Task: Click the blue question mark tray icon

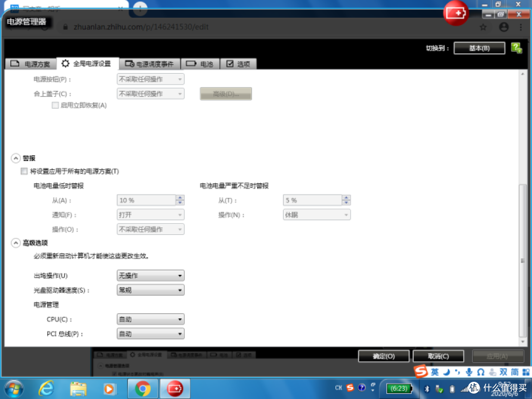Action: (362, 388)
